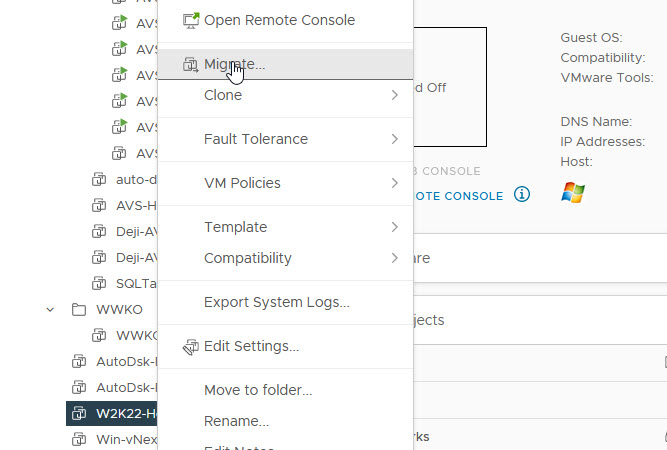
Task: Select Rename from the context menu
Action: click(236, 421)
